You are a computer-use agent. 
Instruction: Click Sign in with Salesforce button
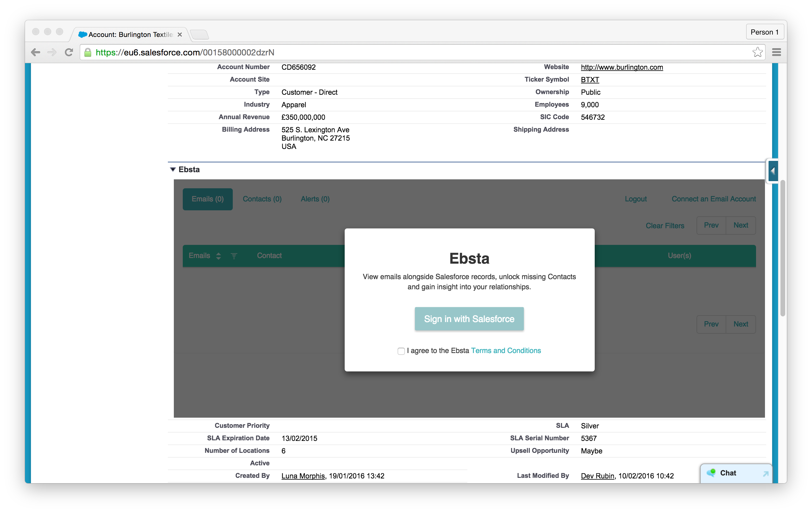469,319
